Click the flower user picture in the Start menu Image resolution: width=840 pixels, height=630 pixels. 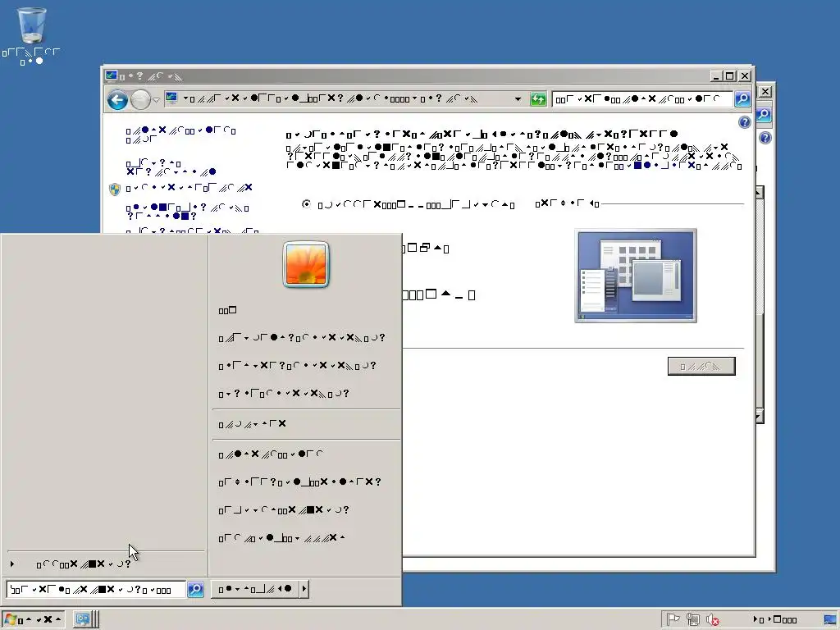tap(306, 265)
